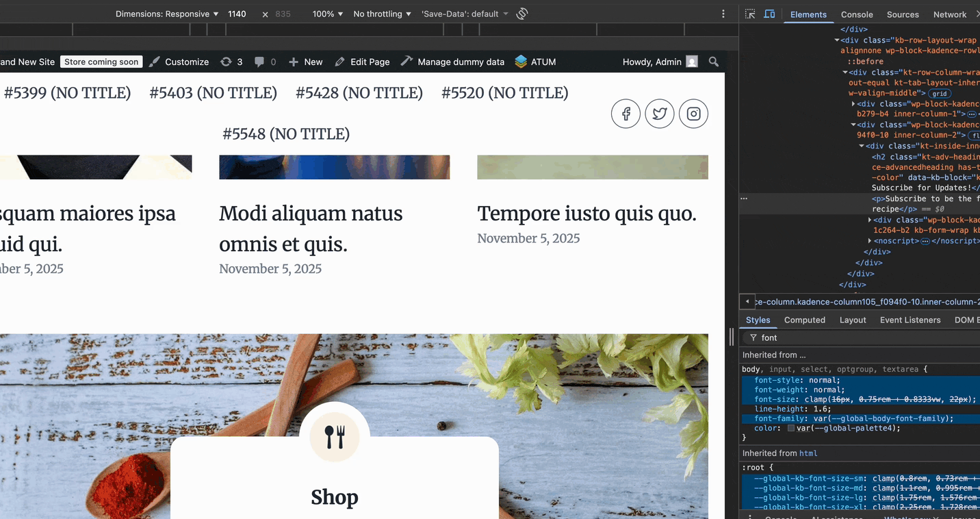The image size is (980, 519).
Task: Switch to the Computed styles tab
Action: point(804,320)
